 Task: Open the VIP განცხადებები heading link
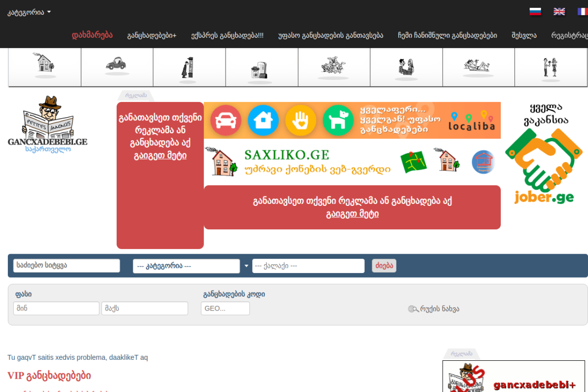coord(49,375)
